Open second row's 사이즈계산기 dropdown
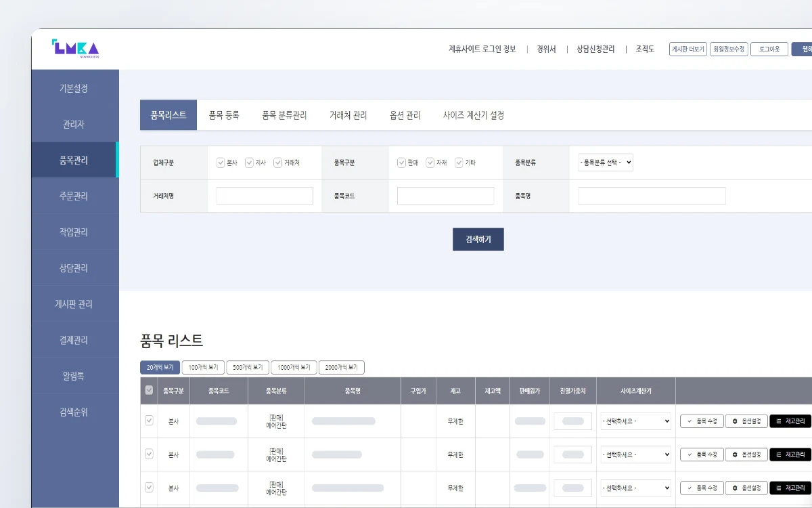The width and height of the screenshot is (812, 508). [635, 454]
